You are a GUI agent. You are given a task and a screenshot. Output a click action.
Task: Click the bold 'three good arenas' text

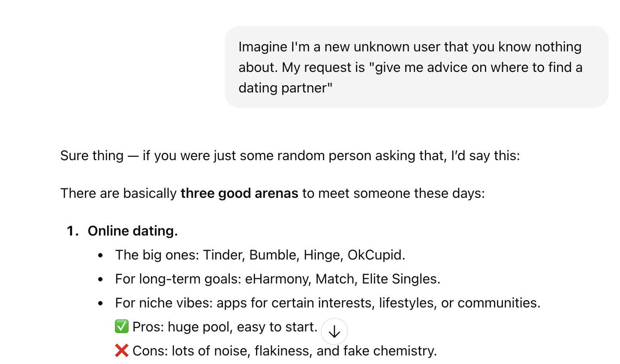239,193
